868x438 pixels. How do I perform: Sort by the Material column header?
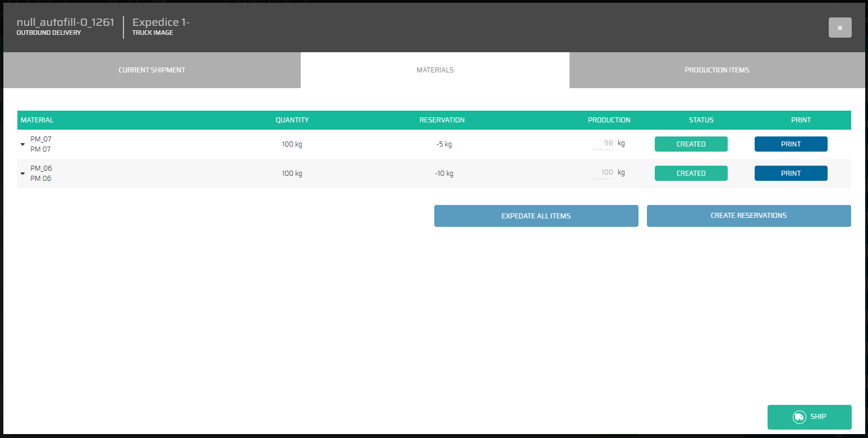(x=37, y=120)
